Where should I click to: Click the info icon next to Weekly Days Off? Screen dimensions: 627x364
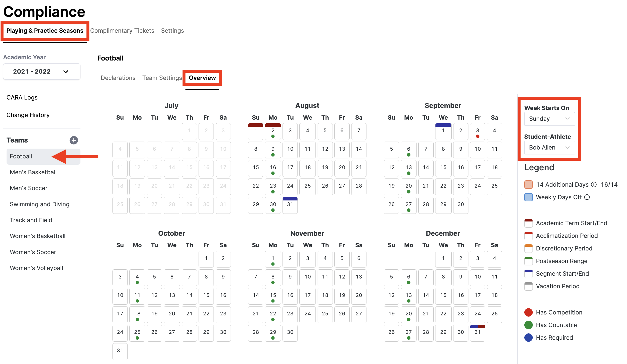(587, 197)
